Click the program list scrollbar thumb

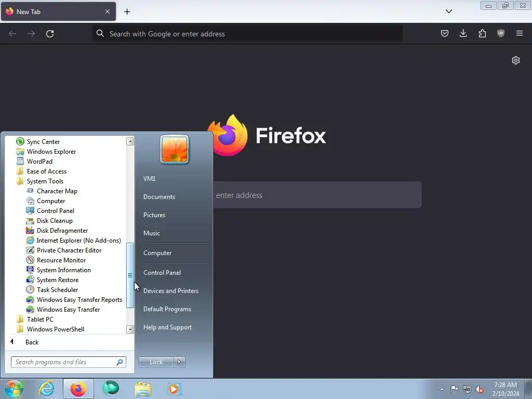pos(130,275)
